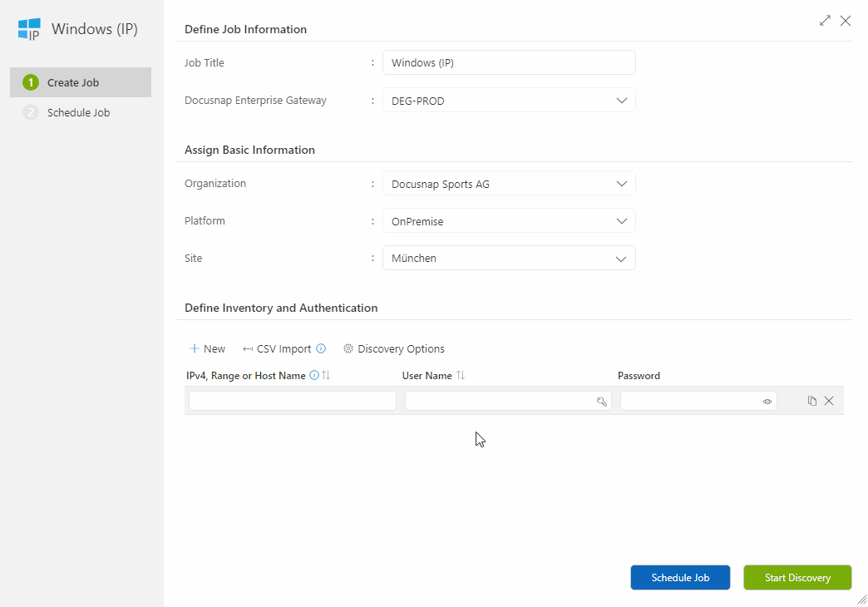
Task: Open the Organization dropdown
Action: [621, 183]
